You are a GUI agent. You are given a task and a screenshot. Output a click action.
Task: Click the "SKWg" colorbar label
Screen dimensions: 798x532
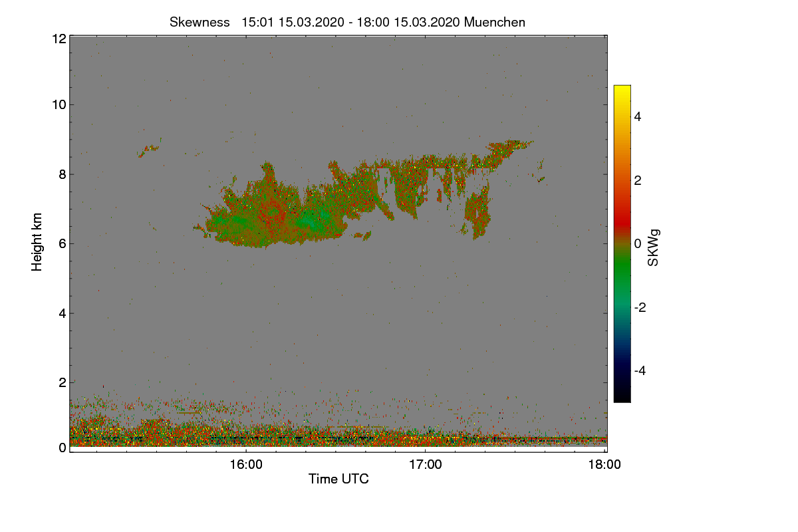[654, 249]
